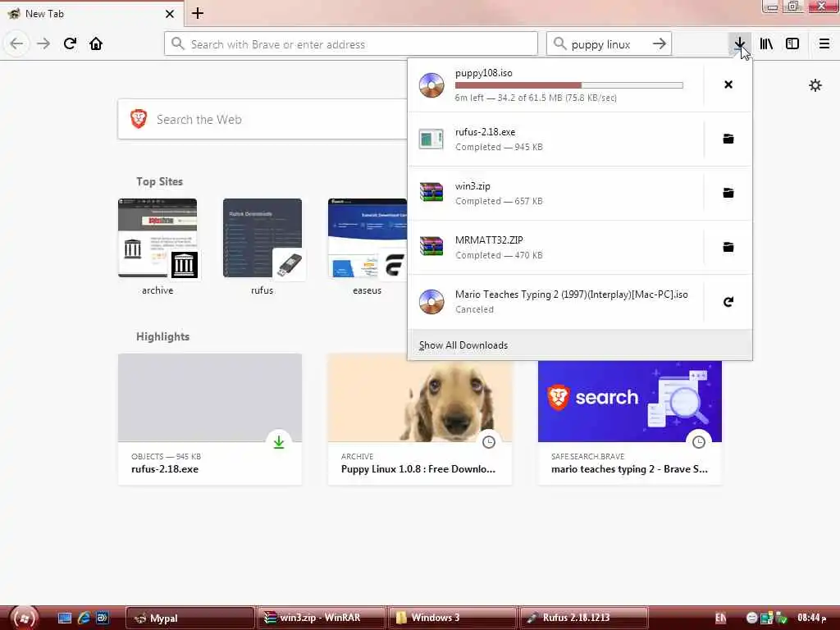Screen dimensions: 840x630
Task: Open containing folder for win3.zip
Action: (x=728, y=193)
